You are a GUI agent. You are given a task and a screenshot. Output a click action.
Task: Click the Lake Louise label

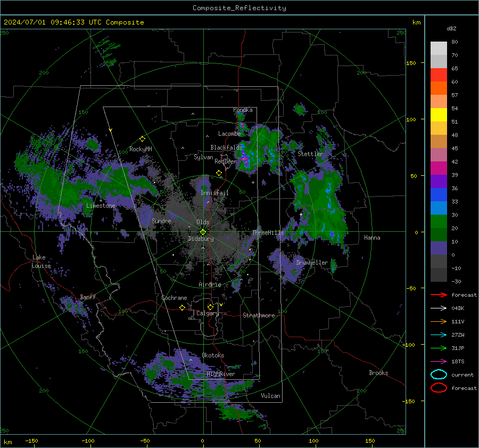41,262
